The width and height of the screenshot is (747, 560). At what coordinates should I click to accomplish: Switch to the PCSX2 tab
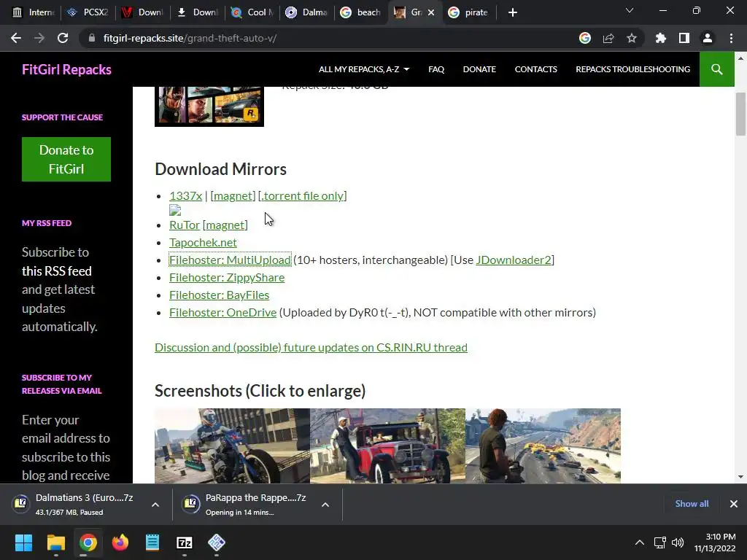[88, 12]
